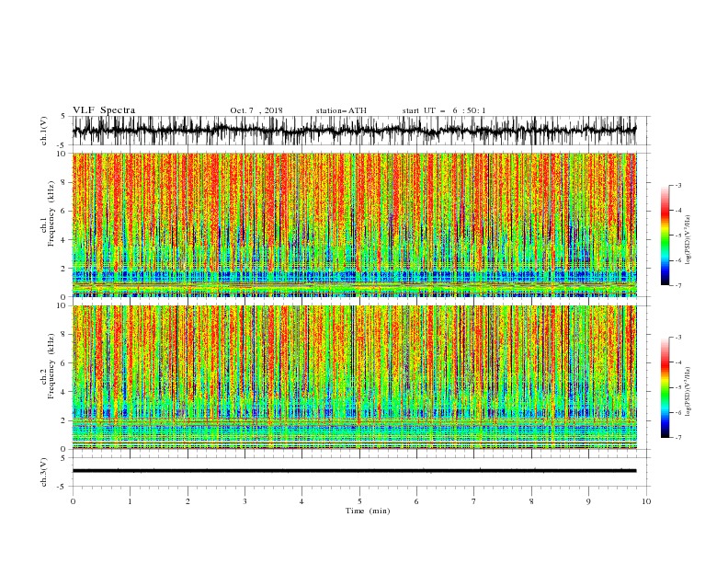The image size is (728, 563).
Task: Click the ch.1 spectrogram color scale bar
Action: pyautogui.click(x=665, y=236)
